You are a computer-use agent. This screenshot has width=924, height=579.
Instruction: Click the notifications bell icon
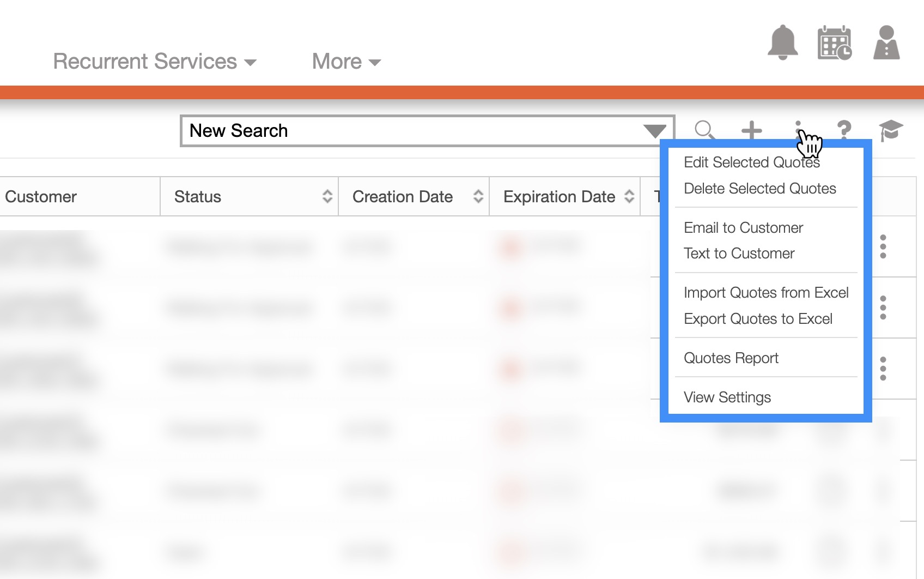point(782,43)
